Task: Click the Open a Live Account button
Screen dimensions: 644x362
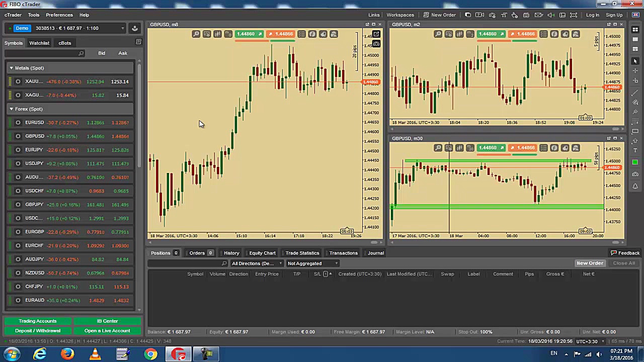Action: [107, 331]
